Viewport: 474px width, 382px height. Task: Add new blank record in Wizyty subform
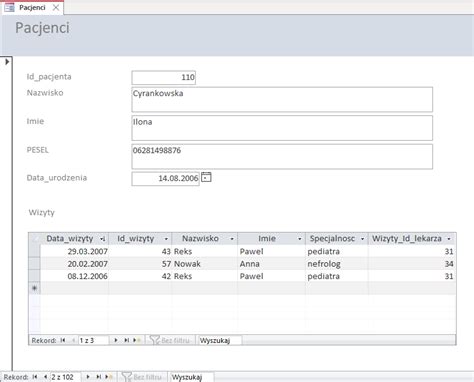coord(137,340)
